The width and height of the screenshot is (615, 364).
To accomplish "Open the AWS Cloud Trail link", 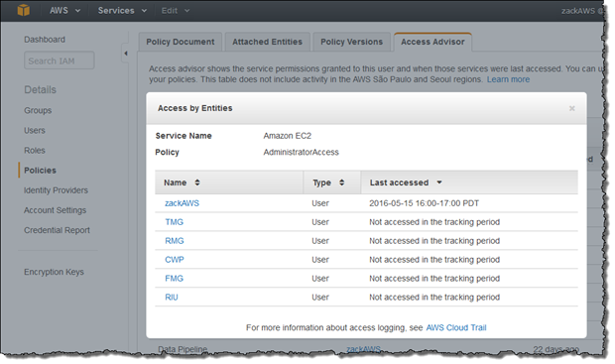I will tap(456, 328).
